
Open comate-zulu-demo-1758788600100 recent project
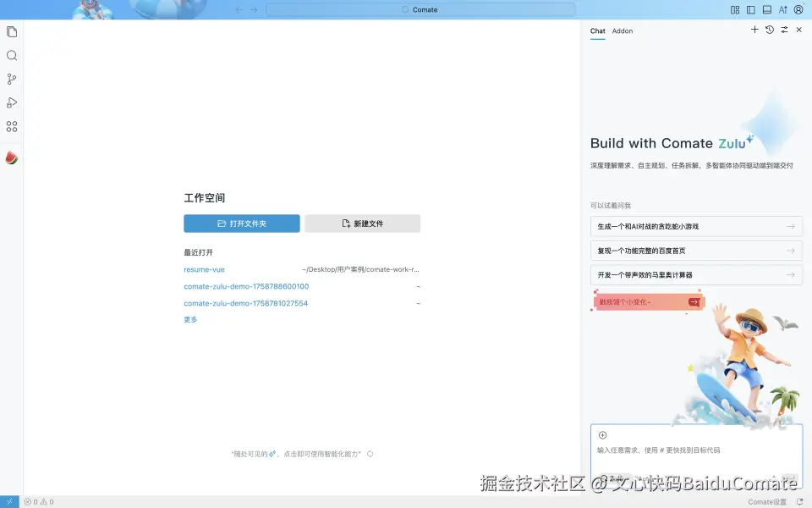(246, 286)
